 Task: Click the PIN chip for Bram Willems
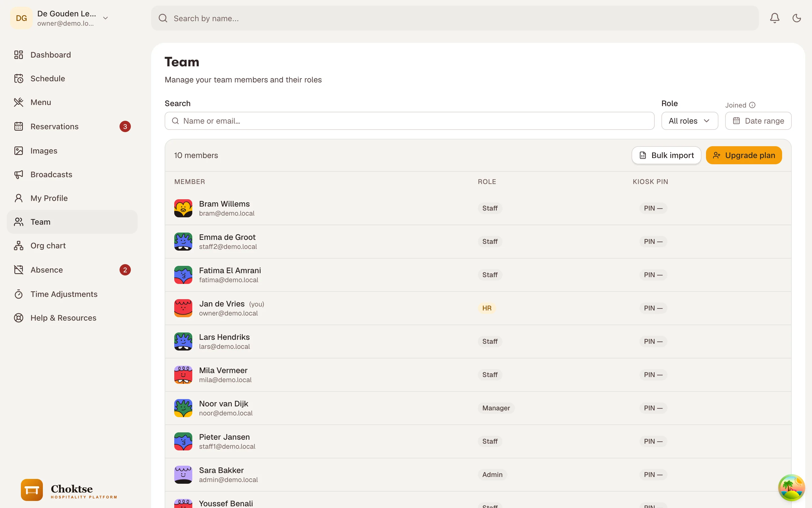tap(653, 208)
